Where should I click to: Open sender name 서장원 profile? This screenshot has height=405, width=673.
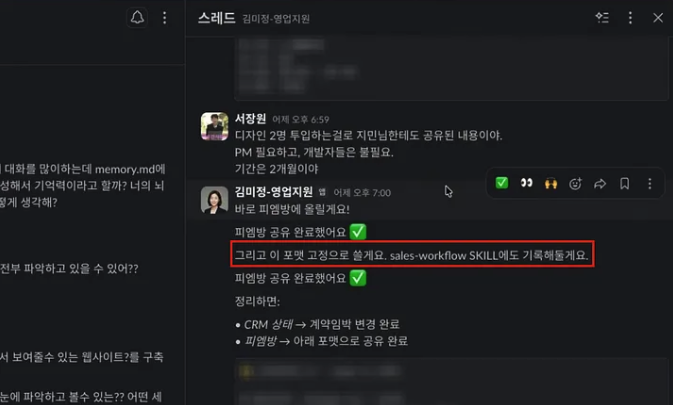(x=251, y=119)
